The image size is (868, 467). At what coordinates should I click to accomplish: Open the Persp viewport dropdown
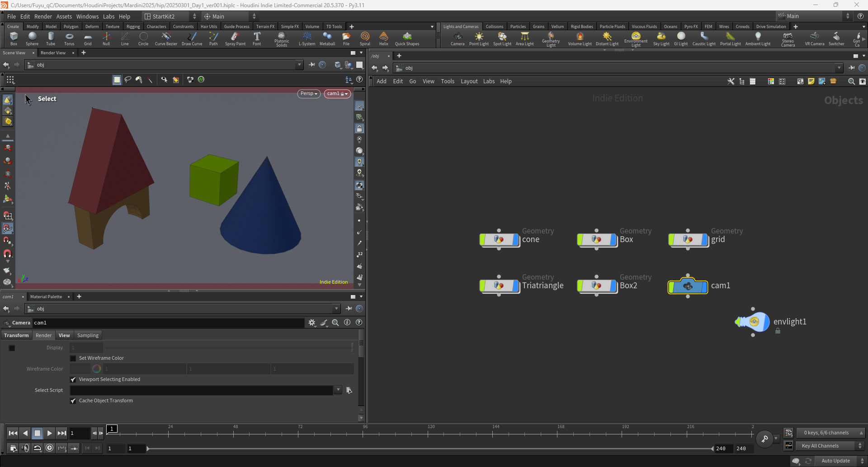[309, 94]
